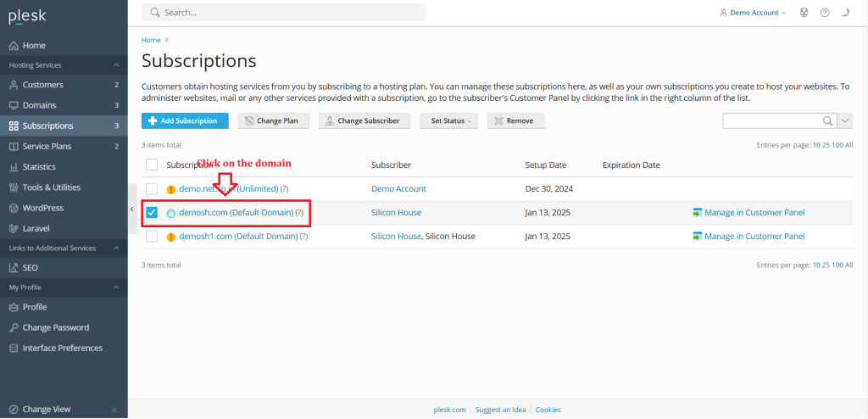The width and height of the screenshot is (868, 419).
Task: Click the magnifier icon in top search
Action: (x=155, y=12)
